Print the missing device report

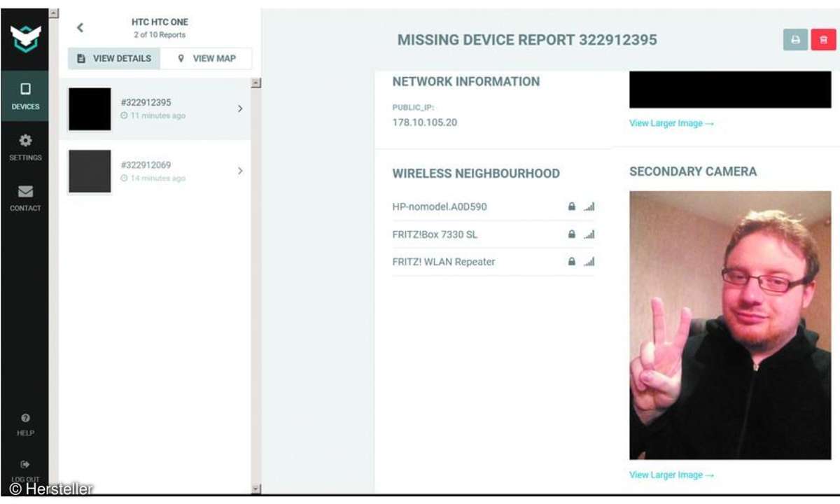(795, 40)
